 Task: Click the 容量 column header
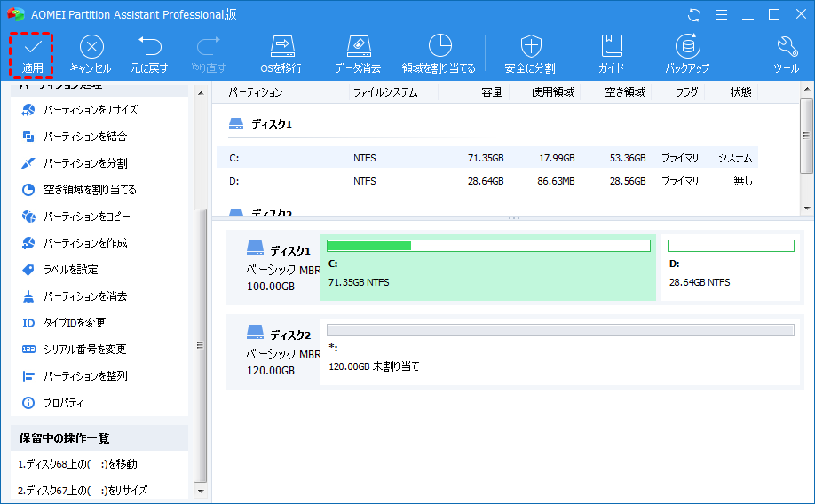coord(492,92)
